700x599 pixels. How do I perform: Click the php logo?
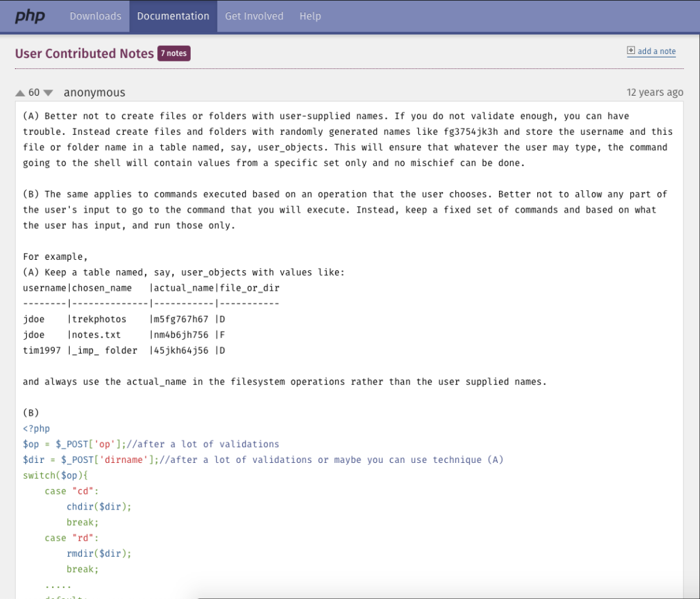pos(30,16)
